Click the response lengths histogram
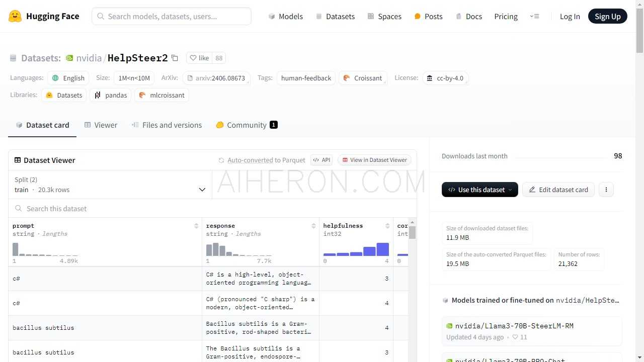The height and width of the screenshot is (362, 644). [x=239, y=249]
